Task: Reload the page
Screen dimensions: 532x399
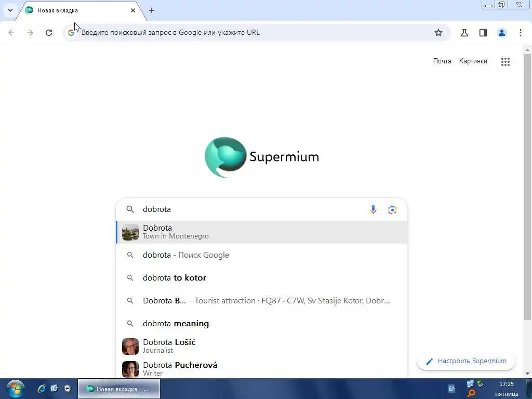Action: (49, 33)
